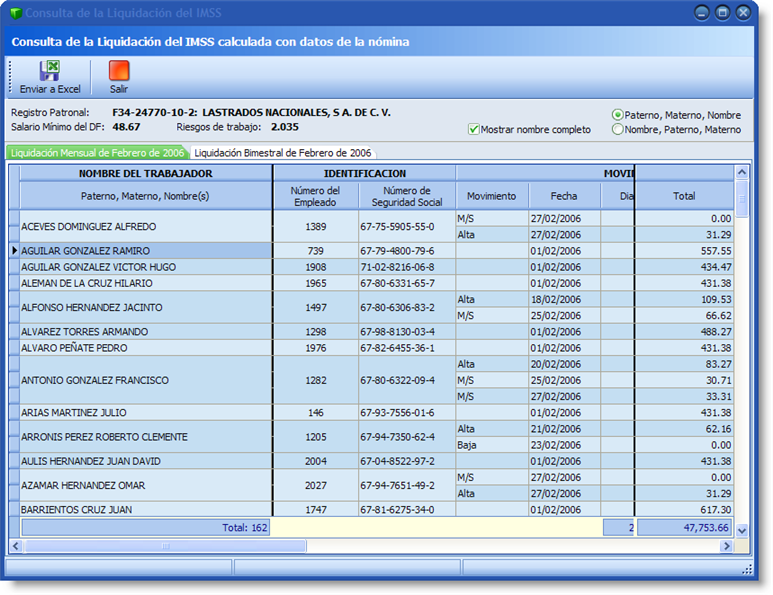Click the horizontal scrollbar right arrow
This screenshot has width=773, height=595.
coord(726,546)
